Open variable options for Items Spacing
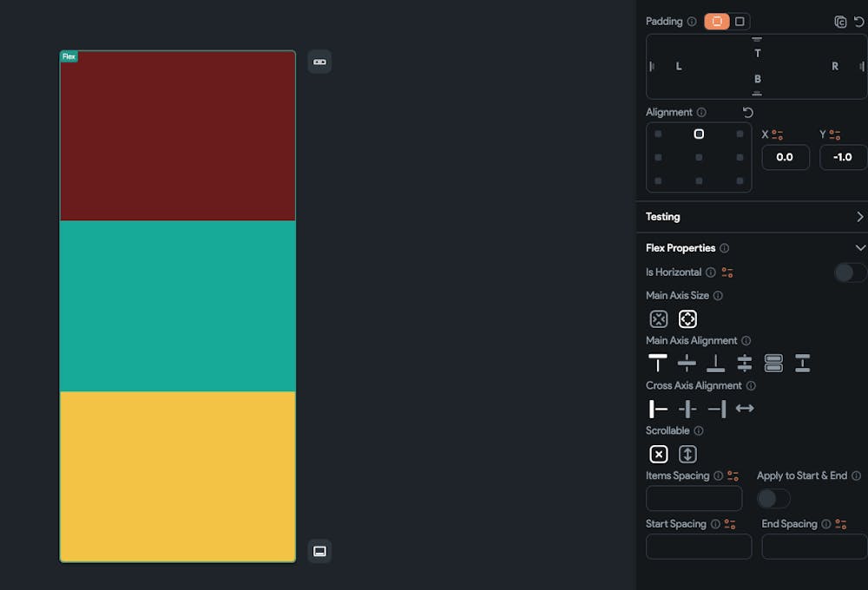Image resolution: width=868 pixels, height=590 pixels. (x=733, y=476)
